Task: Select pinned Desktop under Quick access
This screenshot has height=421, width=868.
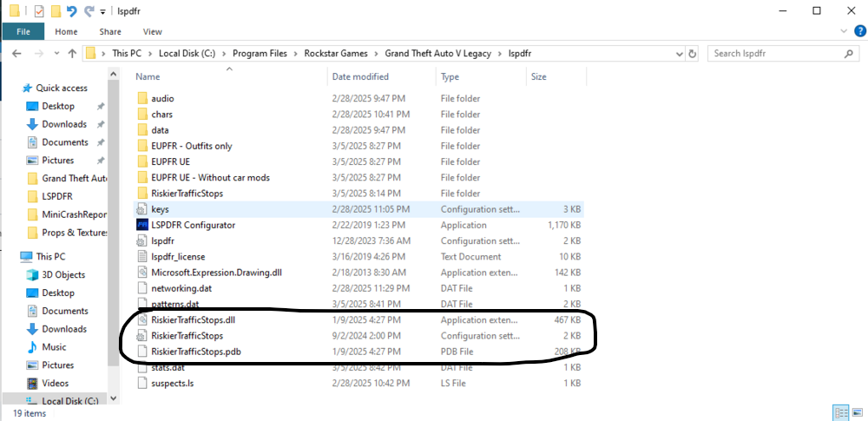Action: click(58, 106)
